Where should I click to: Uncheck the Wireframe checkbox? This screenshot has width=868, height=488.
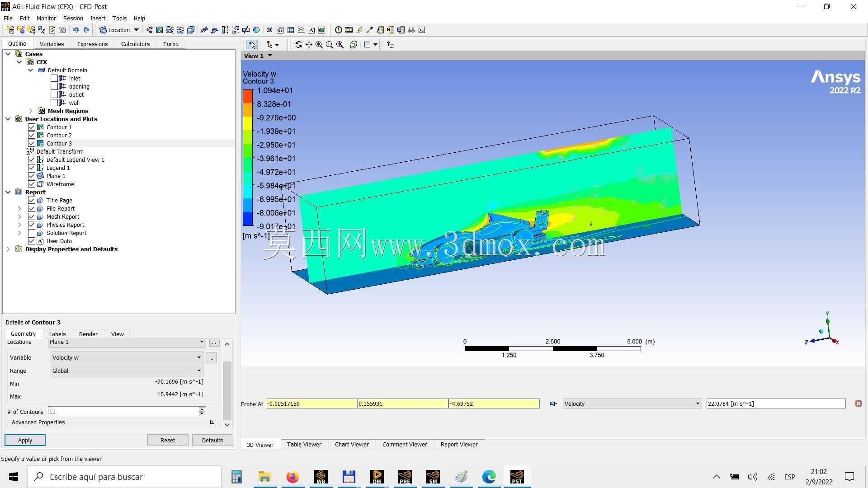(x=32, y=184)
